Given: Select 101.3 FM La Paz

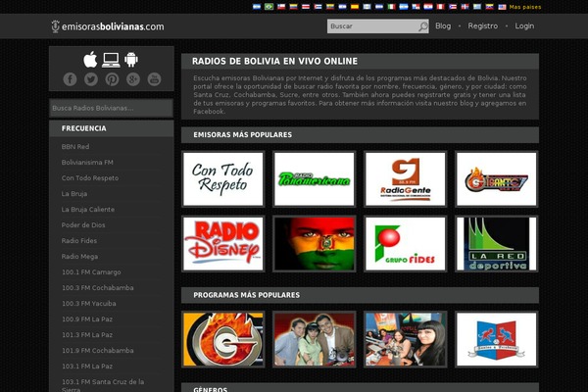Looking at the screenshot, I should [x=87, y=335].
